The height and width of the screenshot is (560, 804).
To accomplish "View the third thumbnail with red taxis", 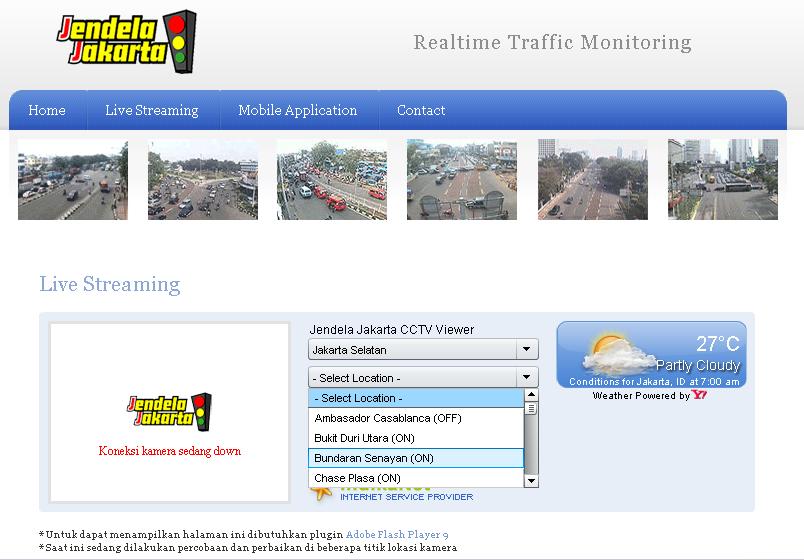I will pos(332,180).
